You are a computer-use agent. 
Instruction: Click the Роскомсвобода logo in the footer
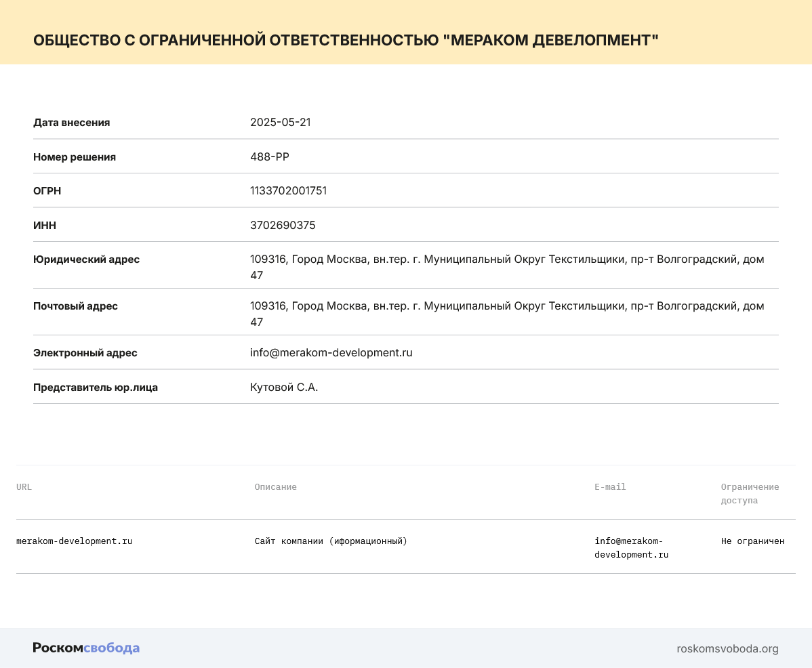pyautogui.click(x=86, y=648)
